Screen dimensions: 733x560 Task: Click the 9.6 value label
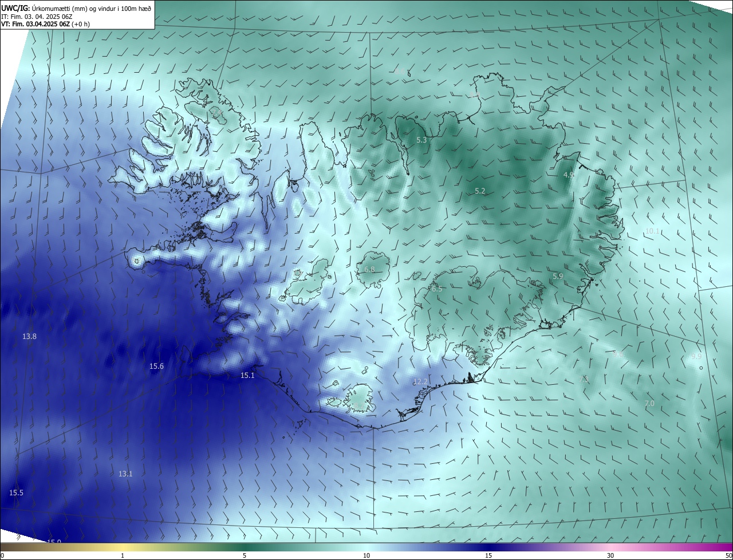pyautogui.click(x=617, y=355)
